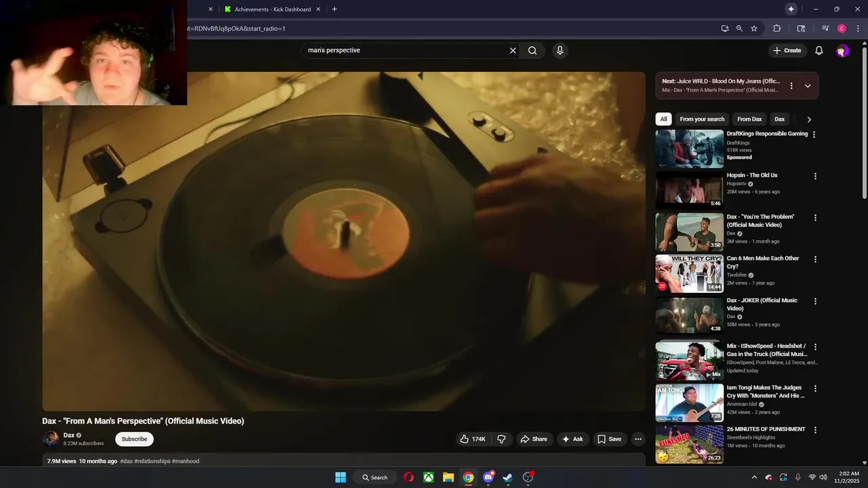
Task: Open 26 MINUTES OF PUNISHMENT thumbnail
Action: pos(689,444)
